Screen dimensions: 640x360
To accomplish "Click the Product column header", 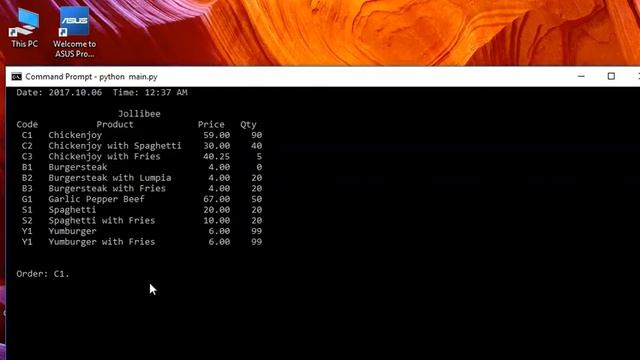I will click(115, 124).
